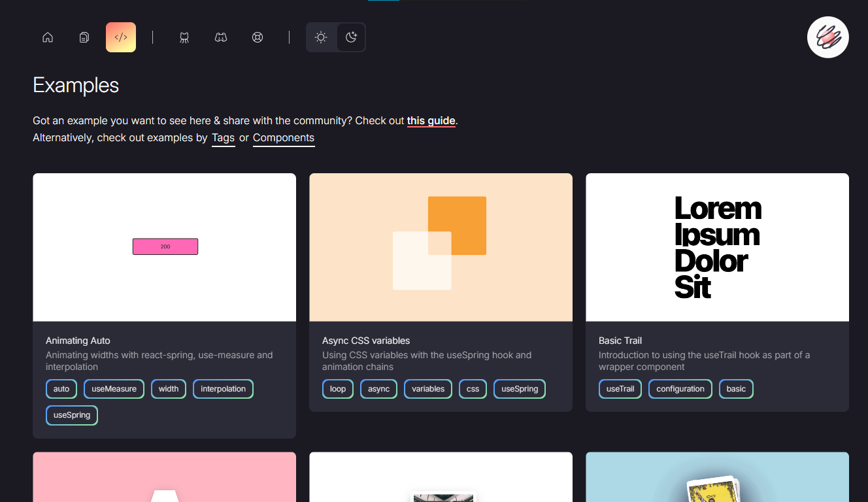Select the configuration tag

tap(680, 389)
